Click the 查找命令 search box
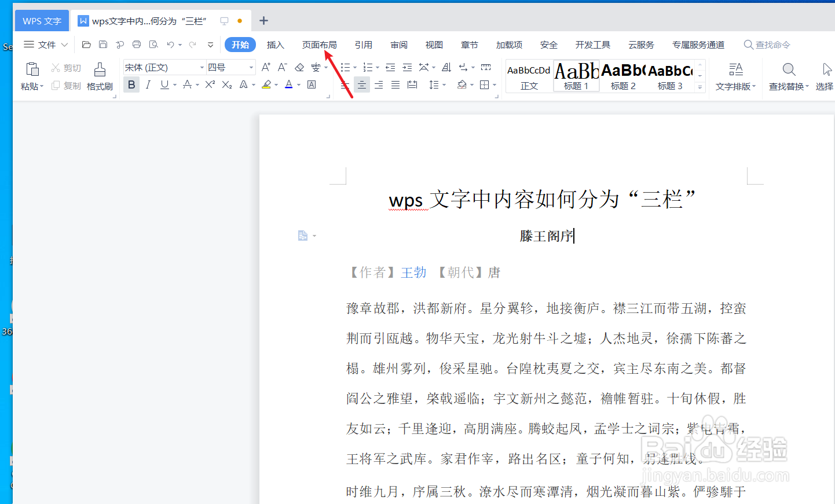 tap(767, 45)
